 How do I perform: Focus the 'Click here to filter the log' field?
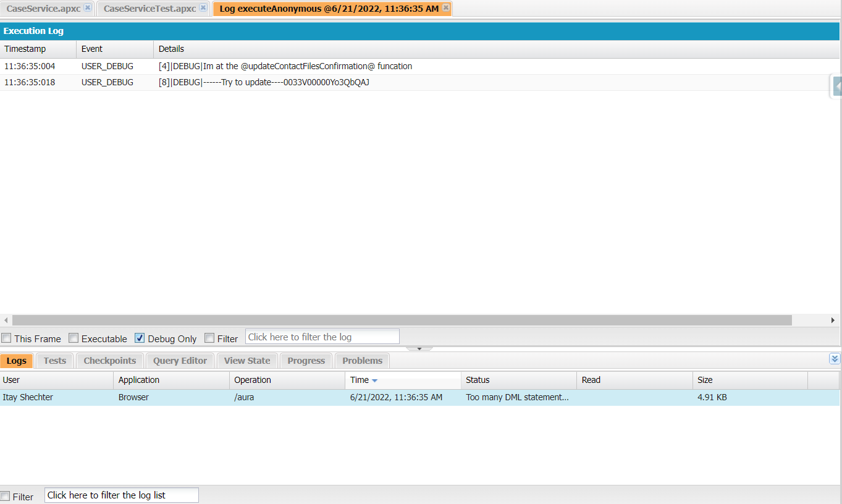pos(322,337)
